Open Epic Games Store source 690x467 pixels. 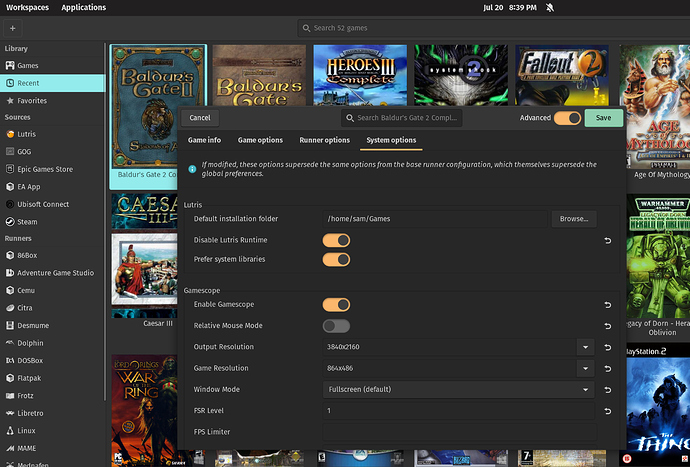click(x=44, y=169)
